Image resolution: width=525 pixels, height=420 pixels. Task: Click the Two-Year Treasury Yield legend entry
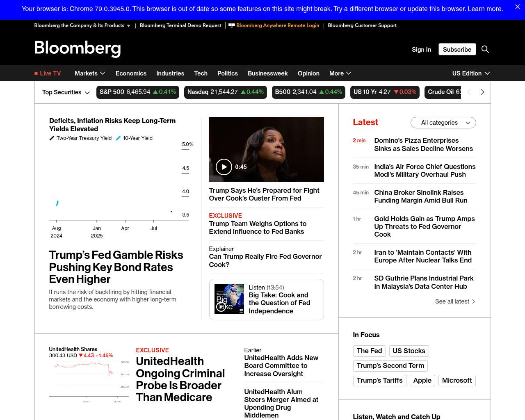80,138
